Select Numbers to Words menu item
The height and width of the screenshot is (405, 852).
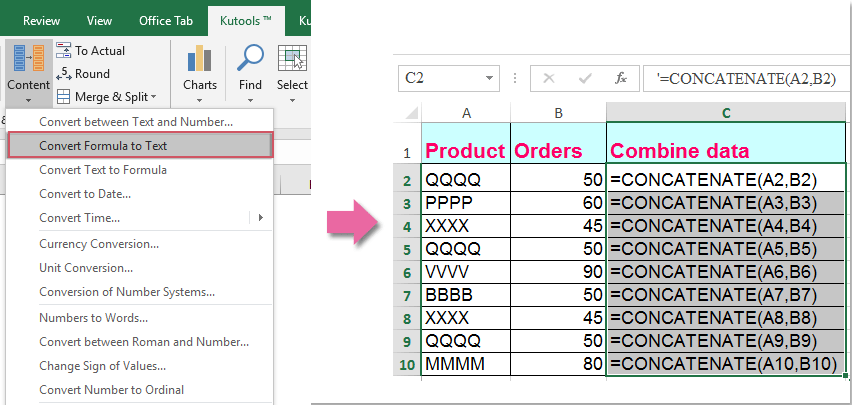point(93,317)
